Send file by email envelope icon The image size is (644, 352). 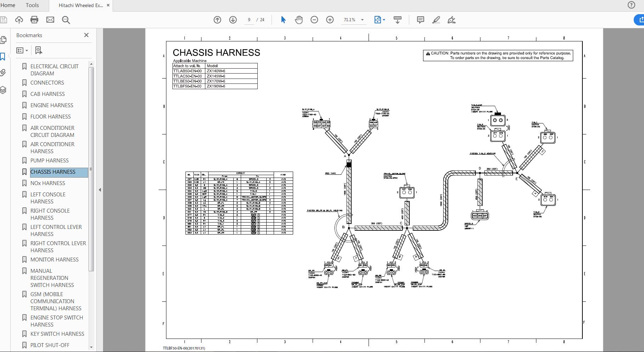pos(50,20)
